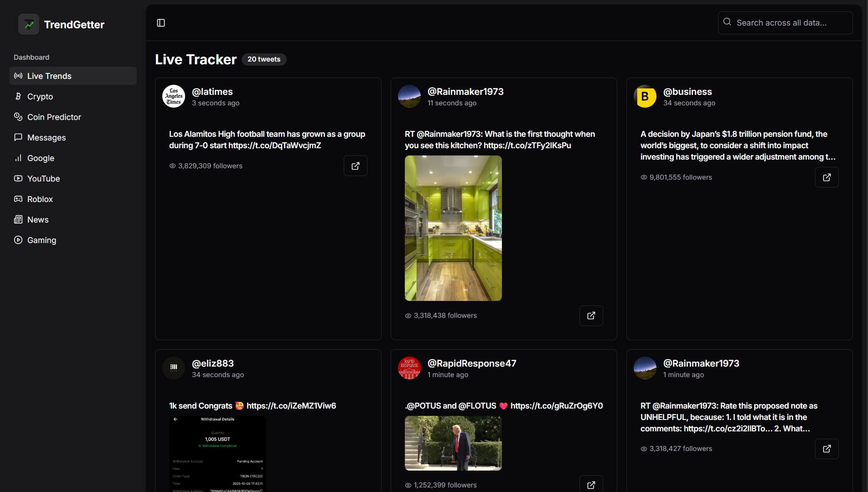Open external link on business tweet
Screen dimensions: 868x492
pyautogui.click(x=827, y=177)
